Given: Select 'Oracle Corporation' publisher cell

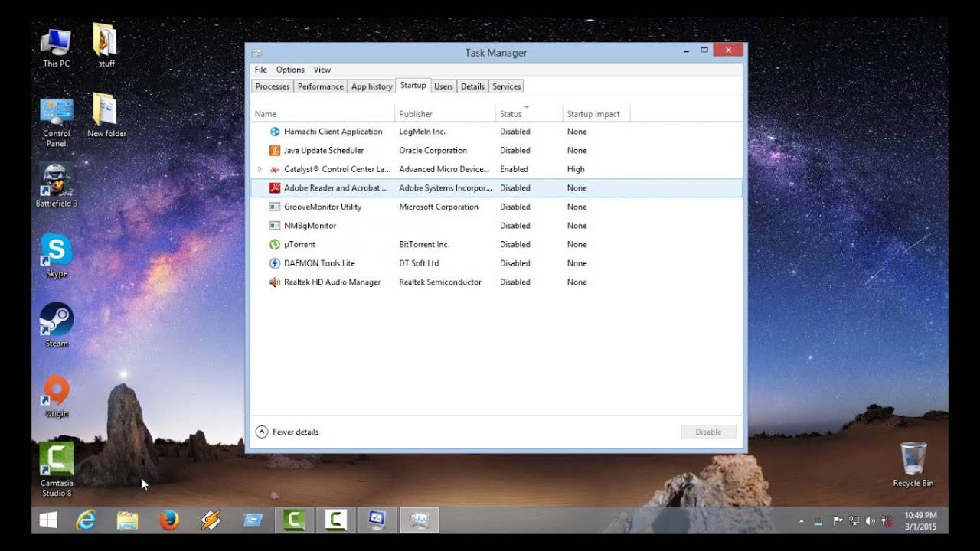Looking at the screenshot, I should (x=433, y=151).
